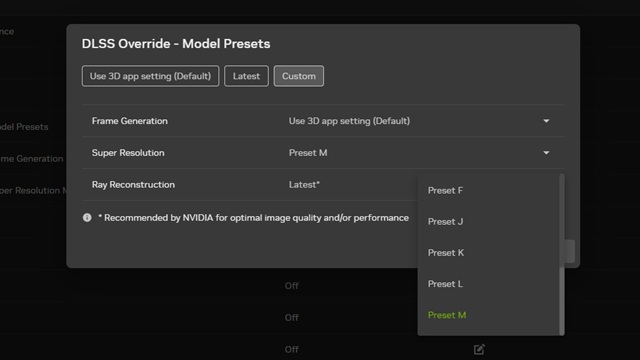The image size is (640, 360).
Task: Select the Custom preset mode button
Action: (x=298, y=76)
